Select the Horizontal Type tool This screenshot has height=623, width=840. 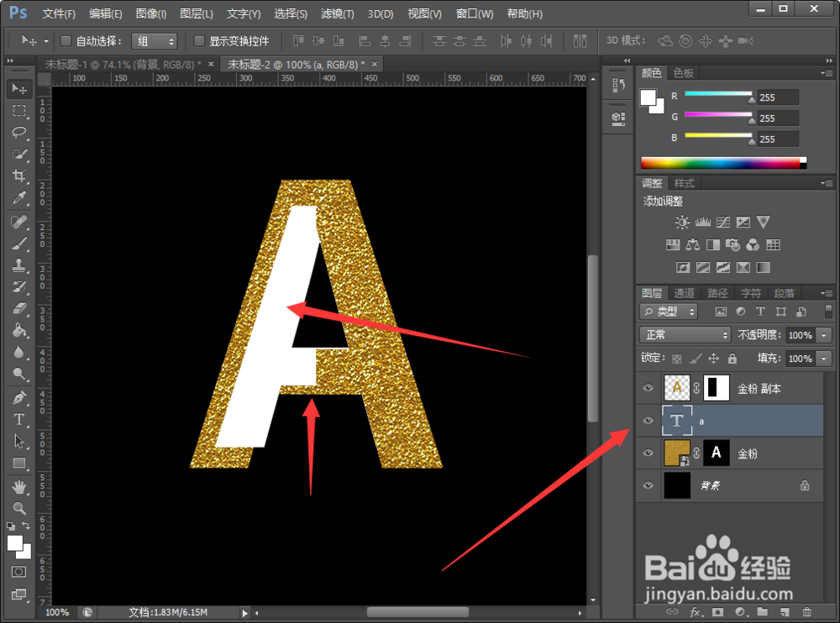click(19, 420)
